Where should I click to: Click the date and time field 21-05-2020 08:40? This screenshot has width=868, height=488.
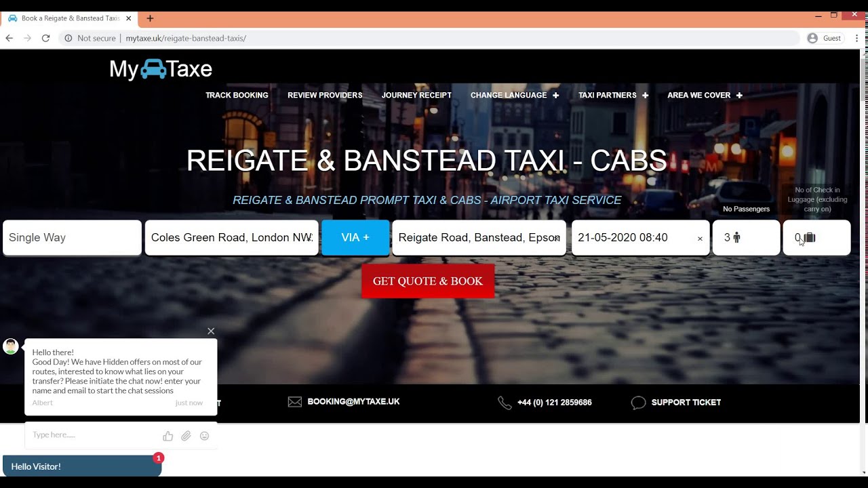click(x=640, y=238)
